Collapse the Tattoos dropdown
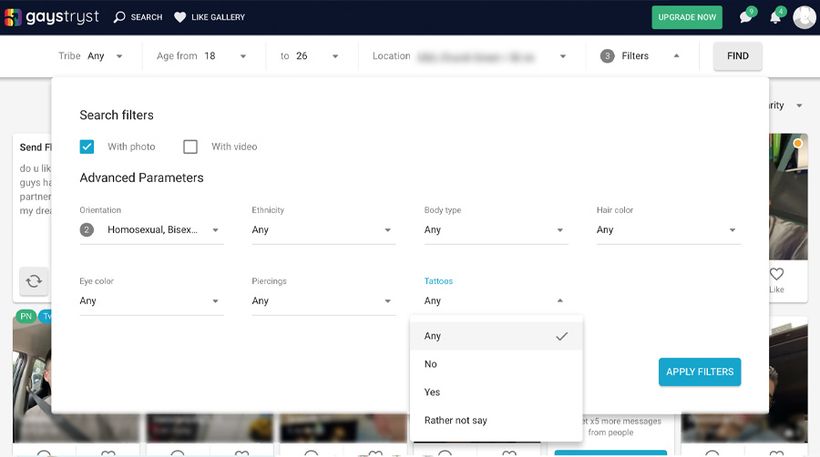The height and width of the screenshot is (457, 820). point(496,301)
